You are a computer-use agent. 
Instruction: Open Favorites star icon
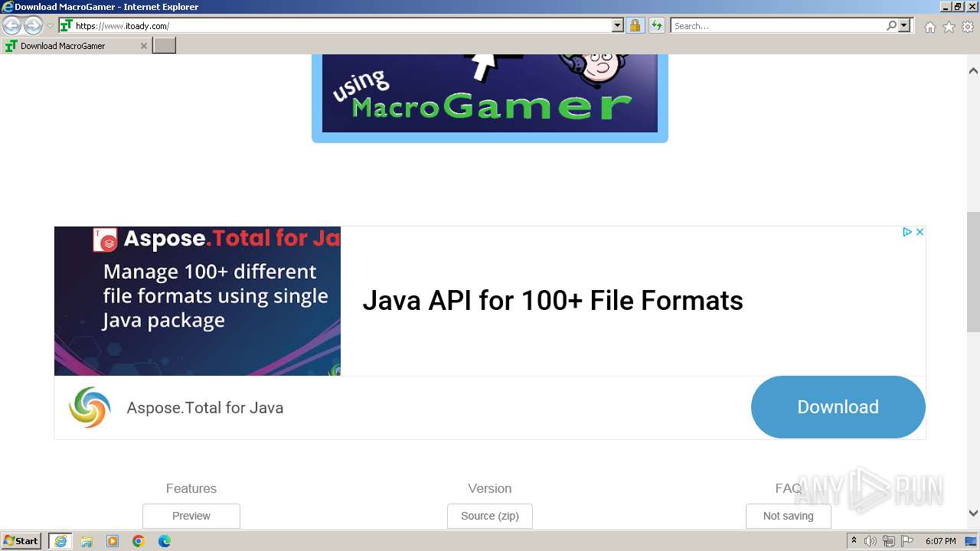[x=949, y=27]
